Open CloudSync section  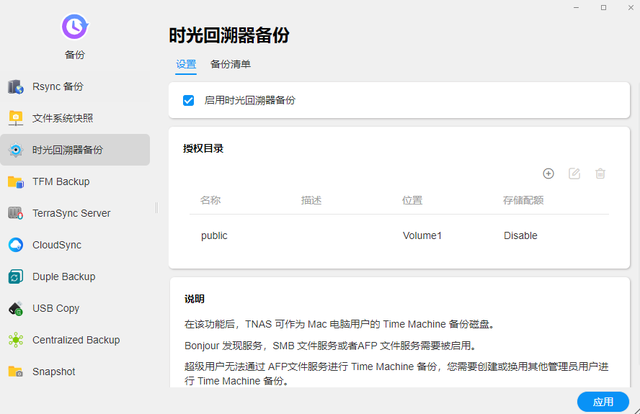(x=75, y=245)
